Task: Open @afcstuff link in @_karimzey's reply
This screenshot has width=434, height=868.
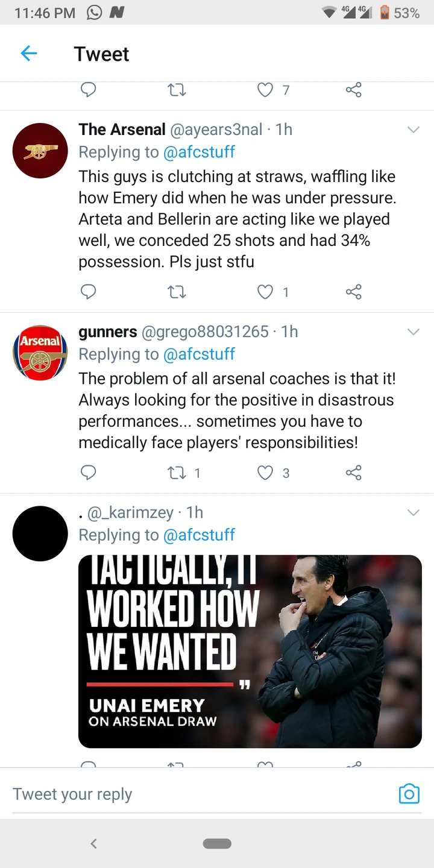Action: click(199, 535)
